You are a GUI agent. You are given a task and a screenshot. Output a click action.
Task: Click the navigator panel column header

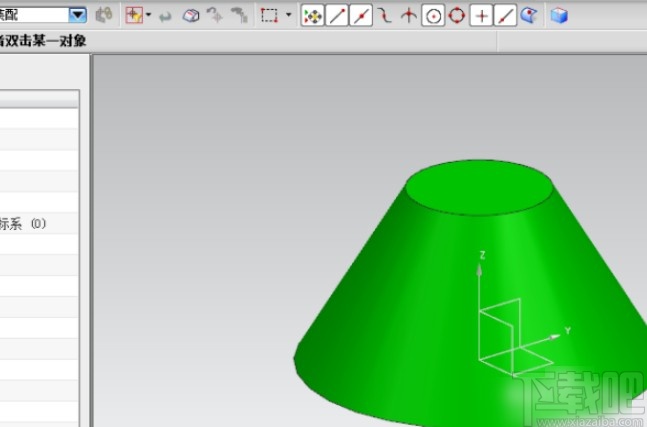click(x=39, y=99)
